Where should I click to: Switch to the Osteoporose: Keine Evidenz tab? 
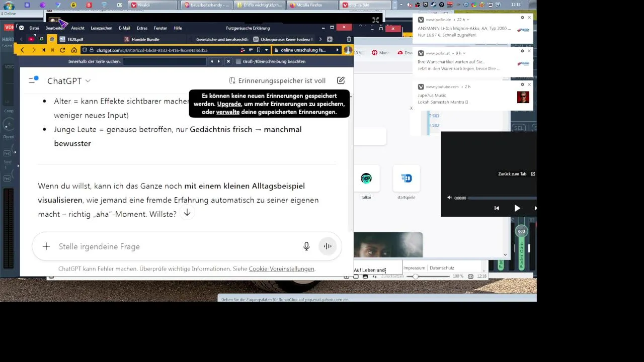(283, 39)
